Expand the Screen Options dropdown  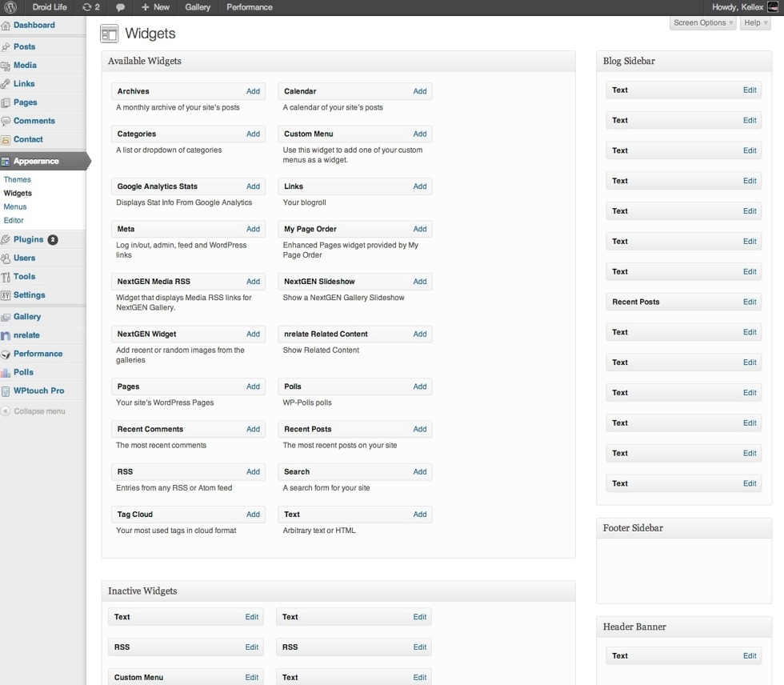pyautogui.click(x=702, y=23)
